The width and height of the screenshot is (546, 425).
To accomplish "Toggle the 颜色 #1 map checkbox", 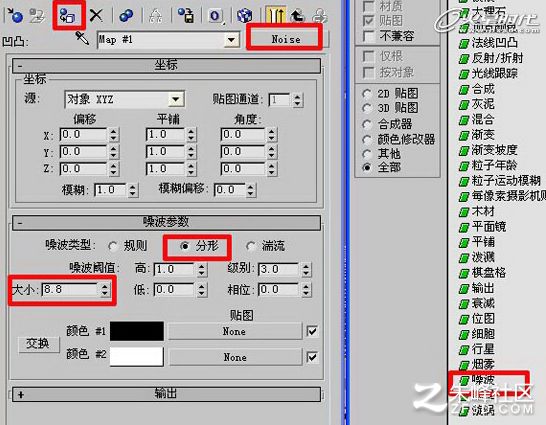I will pyautogui.click(x=312, y=331).
